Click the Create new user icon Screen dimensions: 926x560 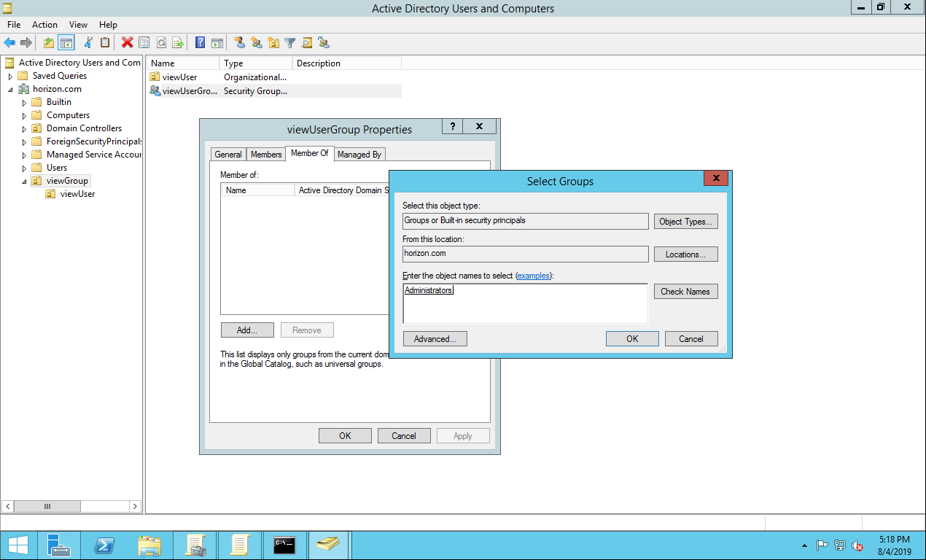tap(239, 43)
